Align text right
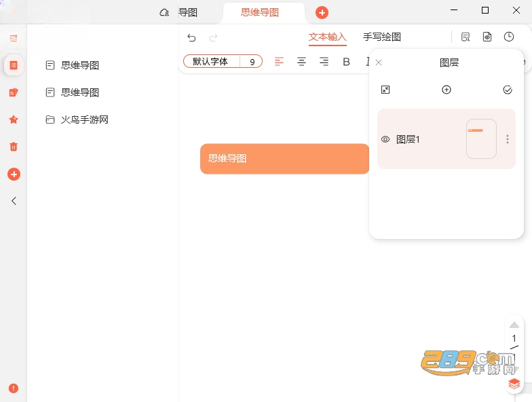532x402 pixels. [x=324, y=61]
